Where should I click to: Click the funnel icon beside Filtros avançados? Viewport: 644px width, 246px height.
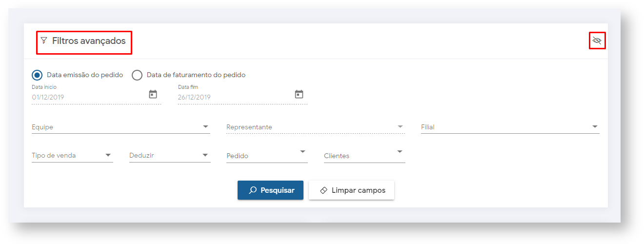point(44,41)
